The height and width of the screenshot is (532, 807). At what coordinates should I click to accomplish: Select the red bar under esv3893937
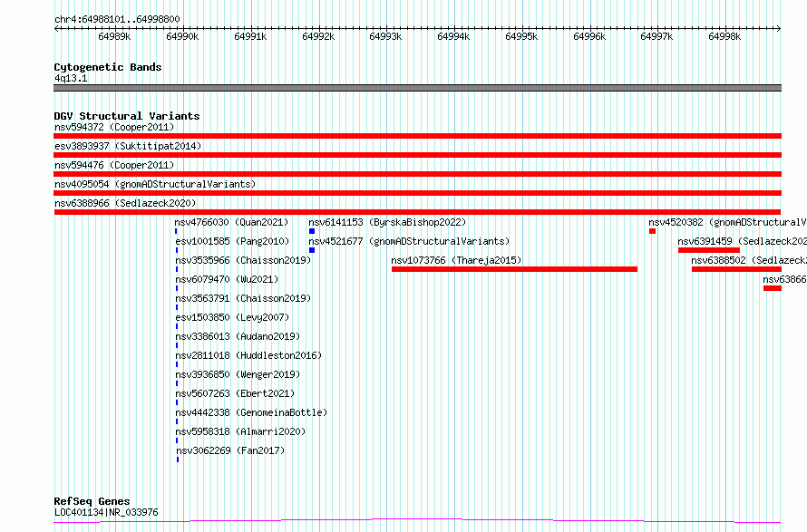point(417,155)
